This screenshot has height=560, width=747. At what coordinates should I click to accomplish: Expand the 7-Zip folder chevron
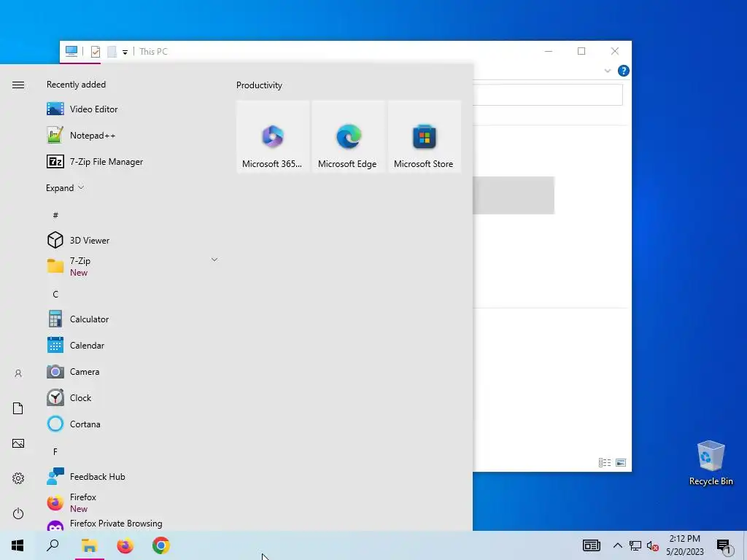(214, 260)
